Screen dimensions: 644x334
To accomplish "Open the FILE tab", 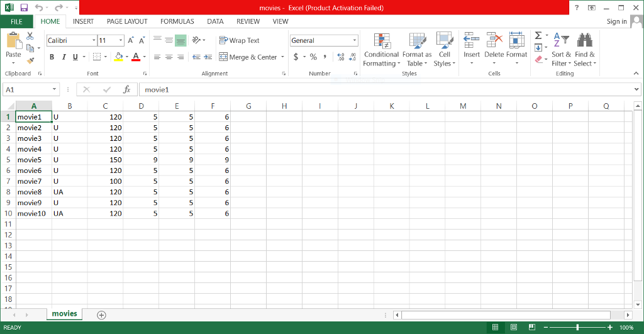I will [17, 21].
